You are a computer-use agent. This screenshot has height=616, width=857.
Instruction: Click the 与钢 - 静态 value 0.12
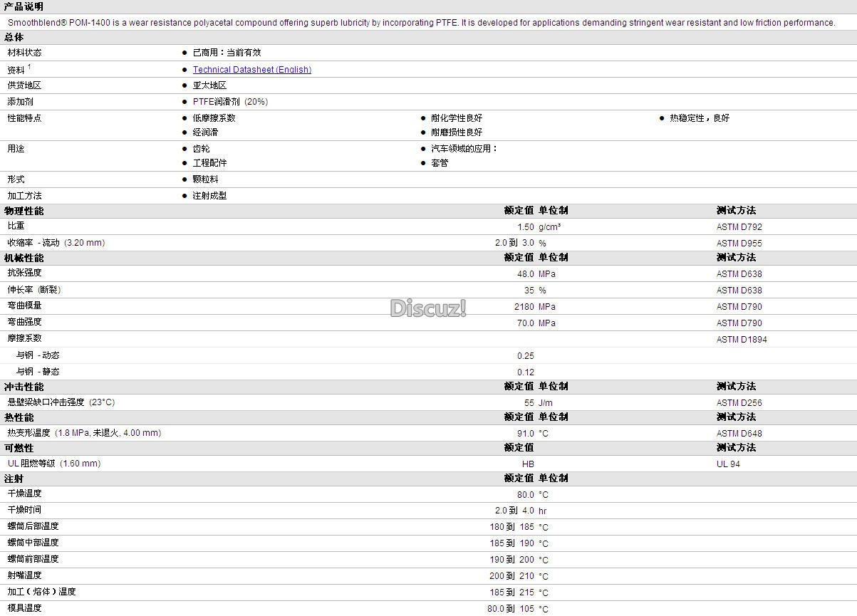point(525,372)
